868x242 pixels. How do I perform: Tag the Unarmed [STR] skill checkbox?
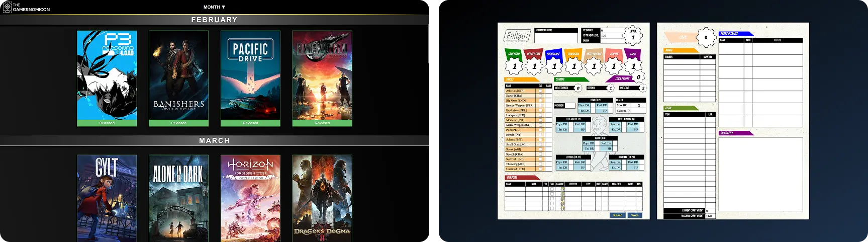tap(541, 169)
